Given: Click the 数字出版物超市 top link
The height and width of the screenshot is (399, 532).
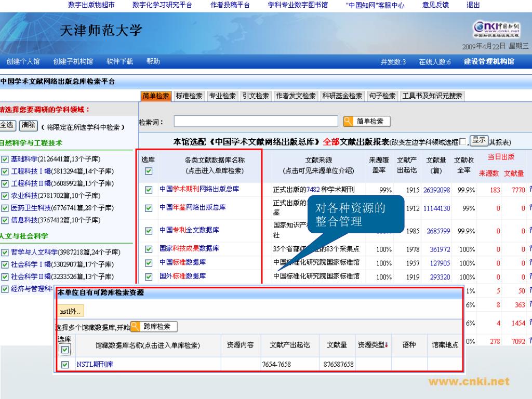Looking at the screenshot, I should click(91, 5).
